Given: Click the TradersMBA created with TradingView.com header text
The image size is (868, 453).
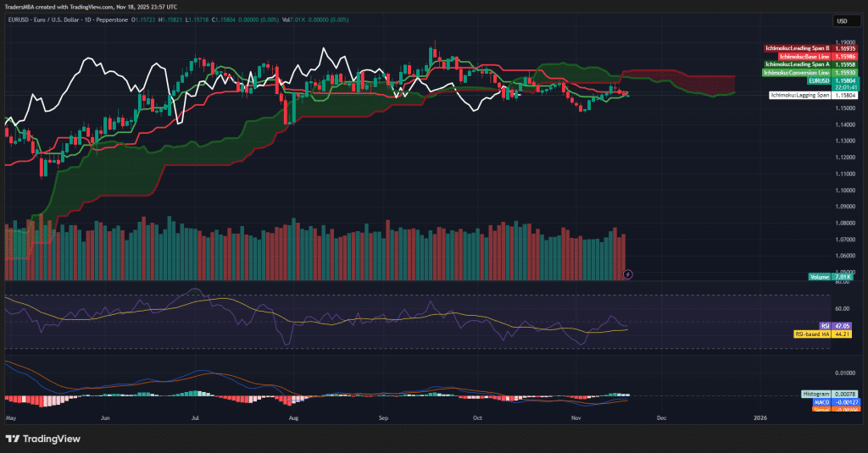Looking at the screenshot, I should [91, 7].
